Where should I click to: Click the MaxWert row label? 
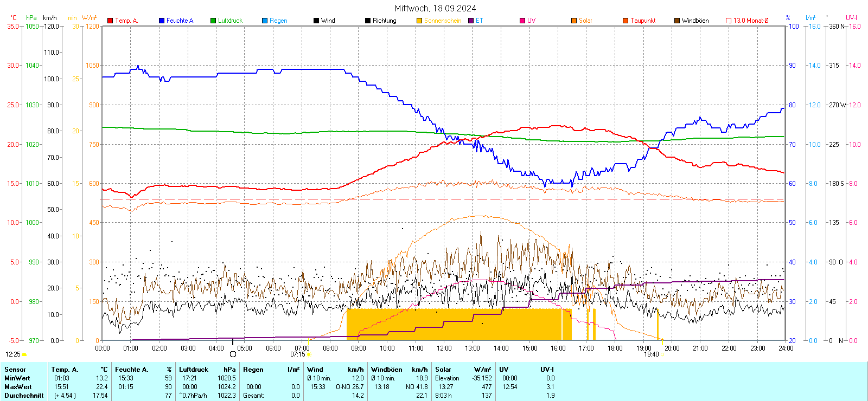(x=18, y=387)
